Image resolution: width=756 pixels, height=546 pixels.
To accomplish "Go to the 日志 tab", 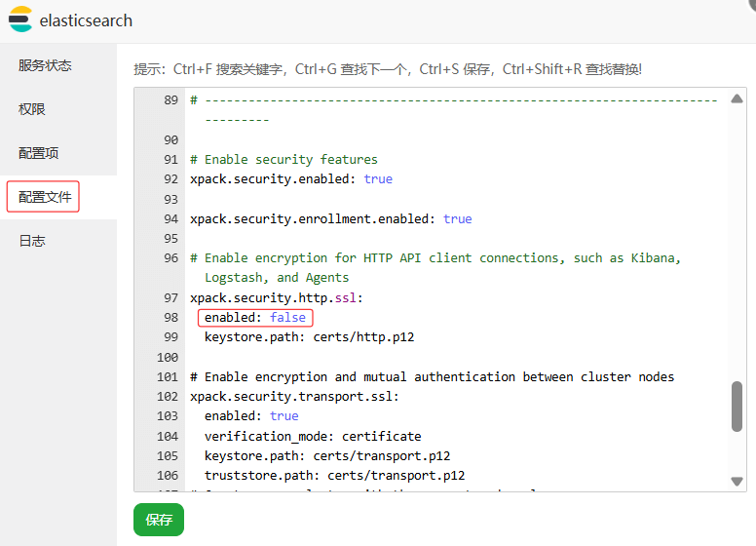I will (32, 241).
